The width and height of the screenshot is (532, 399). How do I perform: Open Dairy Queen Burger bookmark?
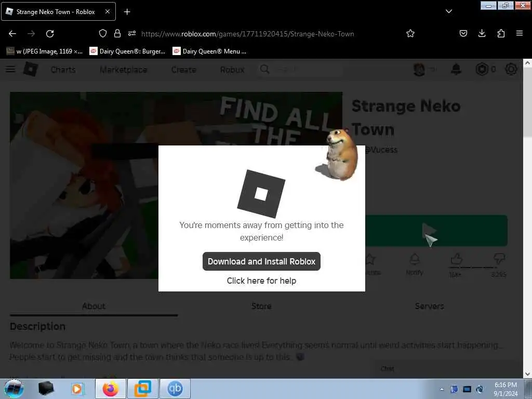(x=127, y=51)
